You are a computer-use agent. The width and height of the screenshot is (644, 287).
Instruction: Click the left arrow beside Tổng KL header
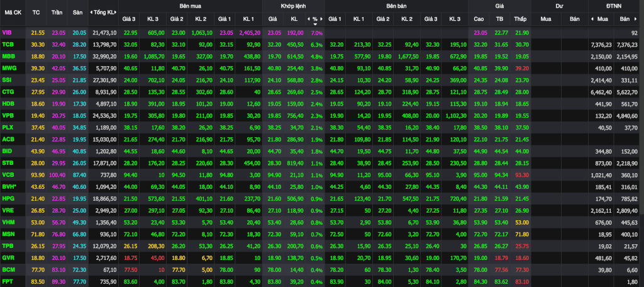tap(91, 13)
